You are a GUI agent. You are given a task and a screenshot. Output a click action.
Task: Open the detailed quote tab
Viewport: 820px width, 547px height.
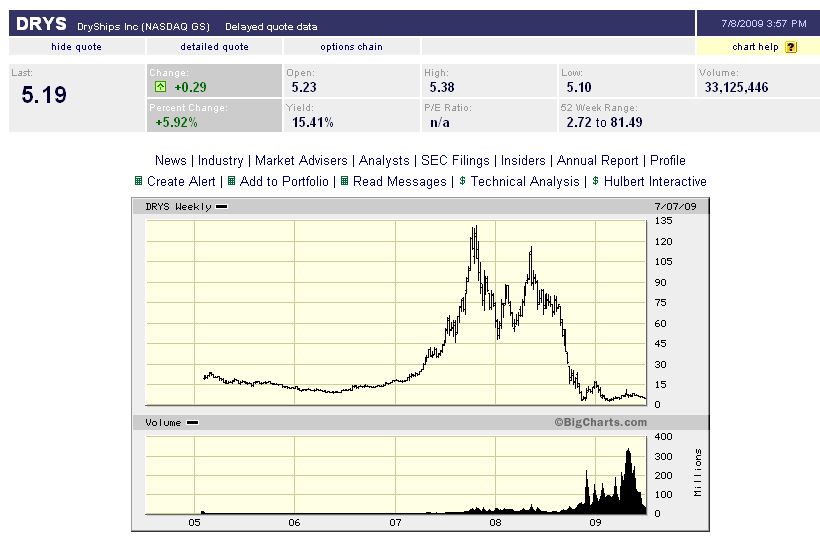214,47
